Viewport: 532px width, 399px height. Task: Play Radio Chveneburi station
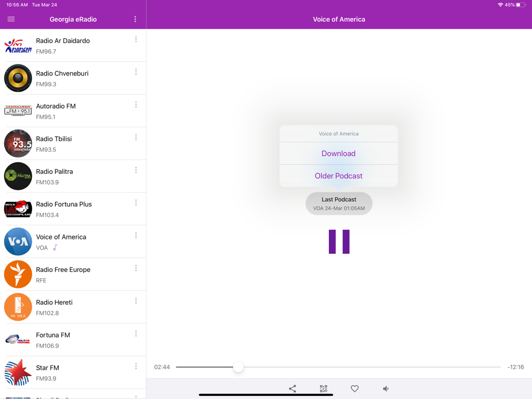tap(73, 78)
